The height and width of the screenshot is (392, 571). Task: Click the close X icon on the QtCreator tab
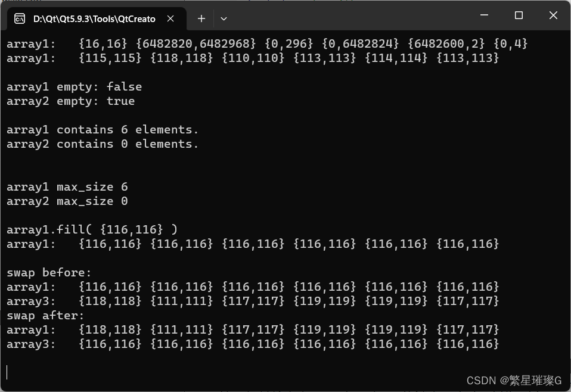[x=170, y=18]
